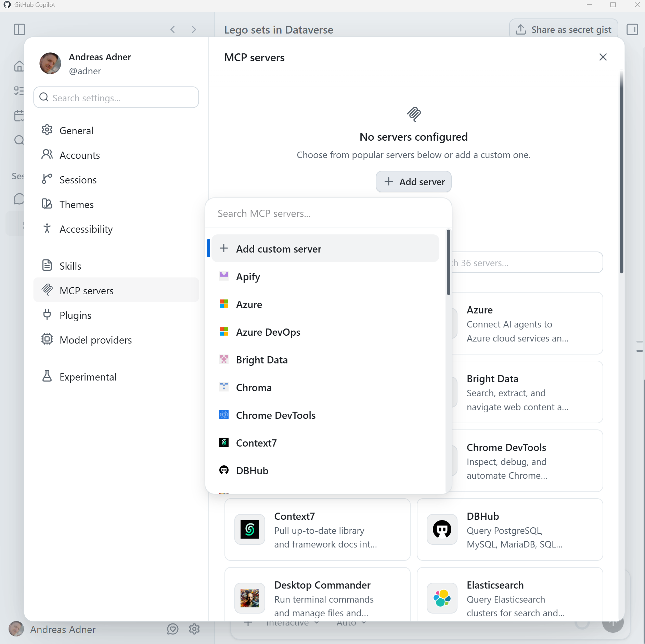The image size is (645, 644).
Task: Open the Chrome DevTools server card
Action: (527, 461)
